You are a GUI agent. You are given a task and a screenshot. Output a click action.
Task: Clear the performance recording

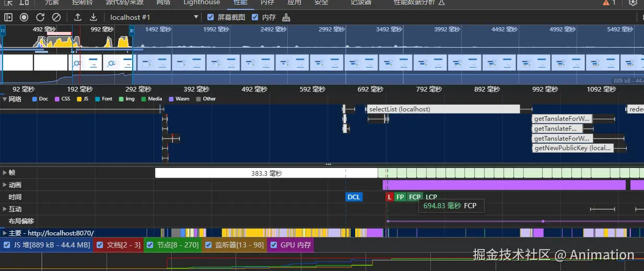point(56,17)
